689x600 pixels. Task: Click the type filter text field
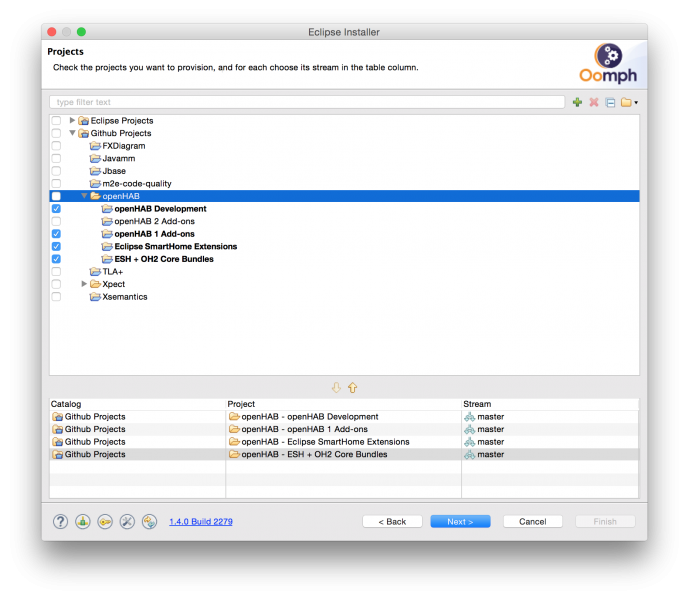(307, 102)
